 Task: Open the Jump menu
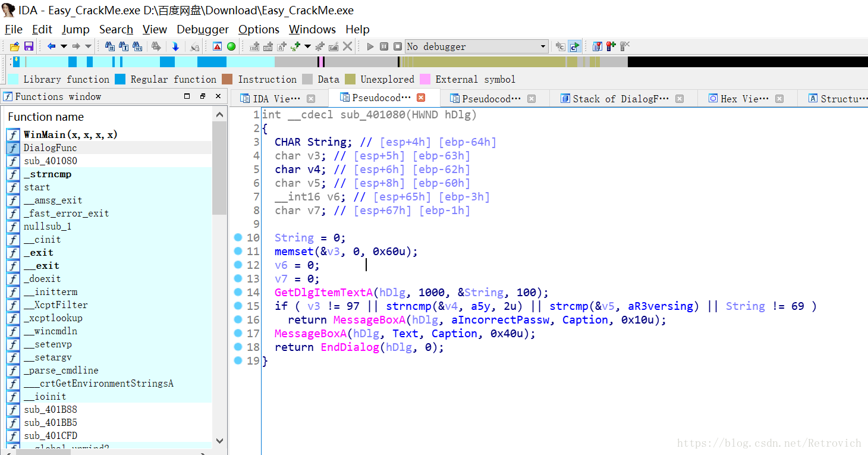pyautogui.click(x=76, y=29)
